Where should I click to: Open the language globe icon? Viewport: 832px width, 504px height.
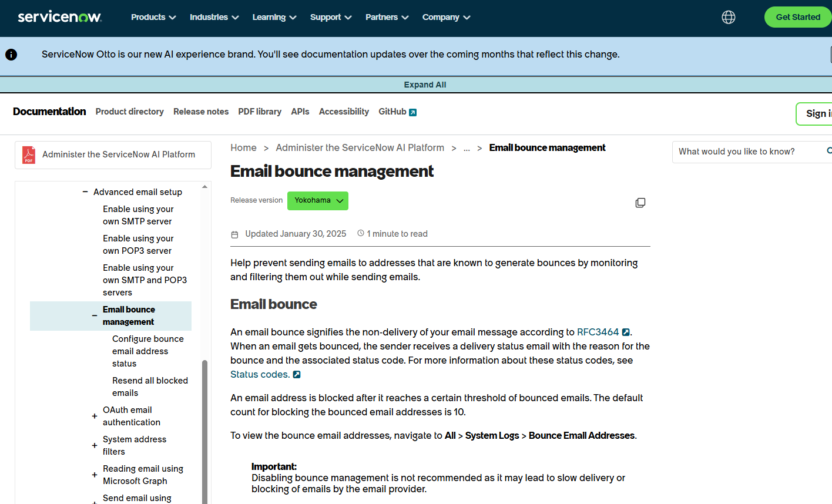pyautogui.click(x=729, y=17)
